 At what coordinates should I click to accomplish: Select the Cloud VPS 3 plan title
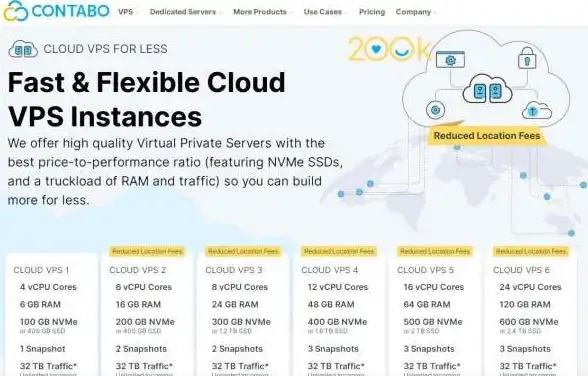234,270
